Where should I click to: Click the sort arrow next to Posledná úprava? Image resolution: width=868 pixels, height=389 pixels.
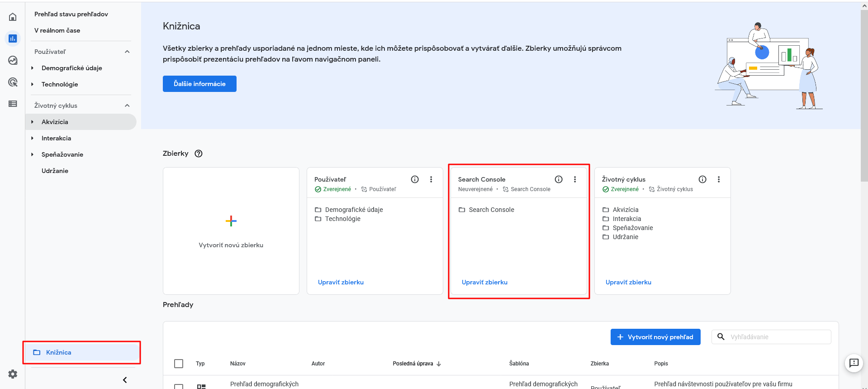(439, 364)
